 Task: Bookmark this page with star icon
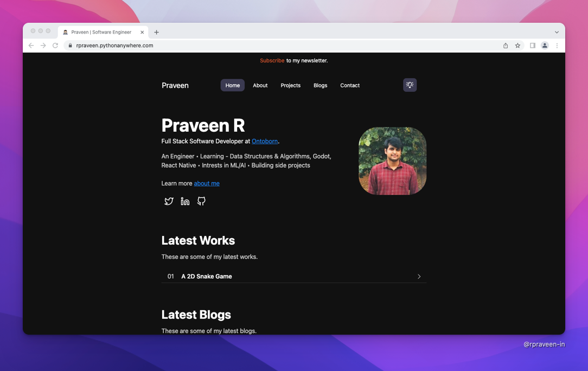pos(517,46)
